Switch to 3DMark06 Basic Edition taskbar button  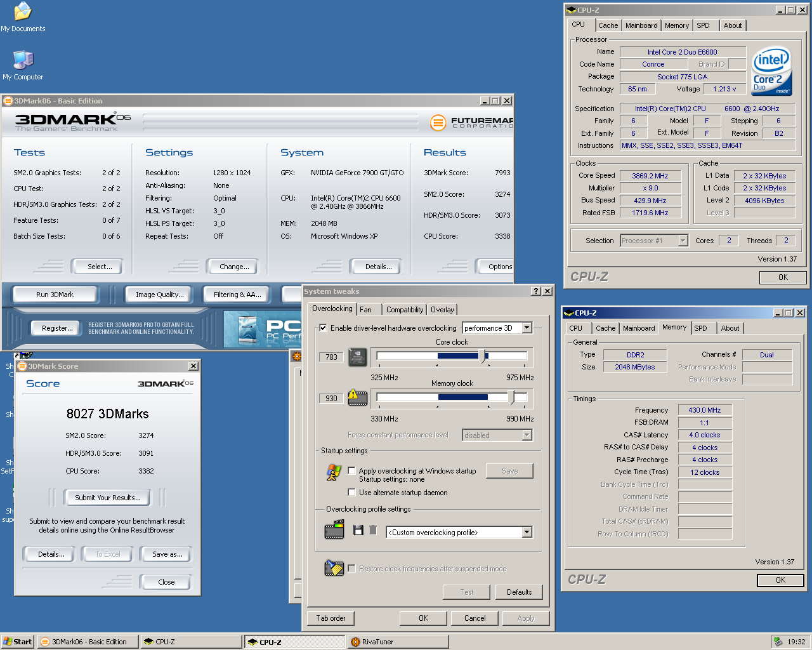coord(87,642)
